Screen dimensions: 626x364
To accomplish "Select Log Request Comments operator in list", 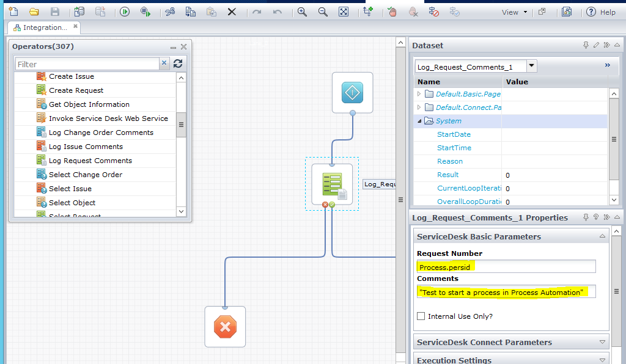I will click(90, 161).
